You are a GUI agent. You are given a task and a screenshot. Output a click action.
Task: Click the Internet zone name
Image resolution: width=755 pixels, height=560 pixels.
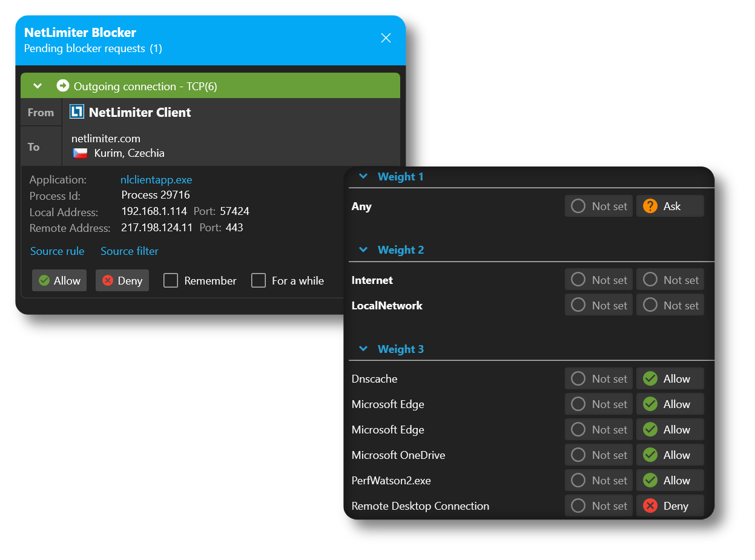coord(372,280)
